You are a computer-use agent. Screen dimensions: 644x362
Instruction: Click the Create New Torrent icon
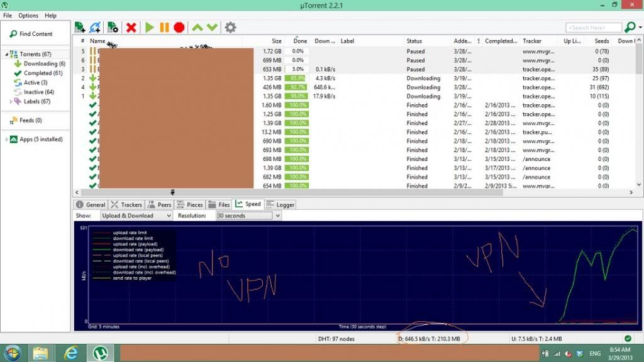tap(113, 28)
